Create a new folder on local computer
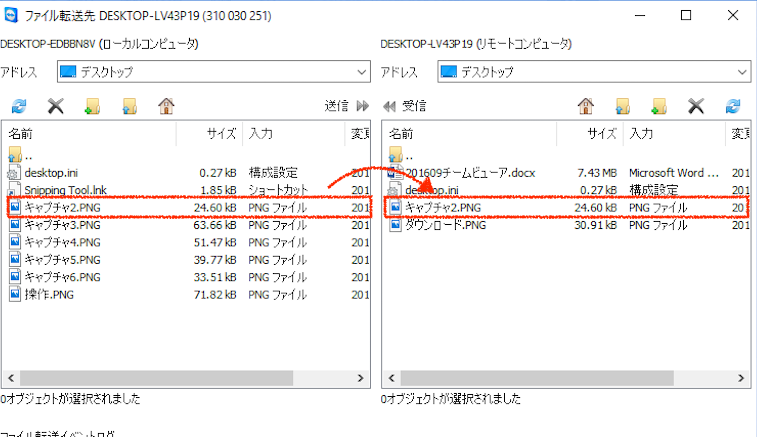 tap(93, 105)
